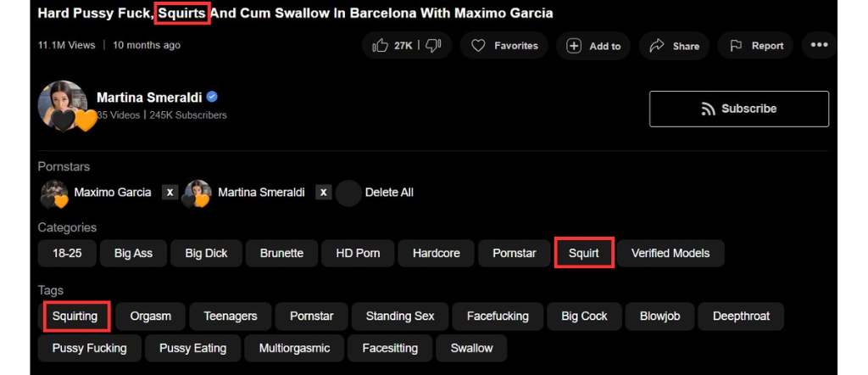
Task: Select the Multiorgasmic tag
Action: click(294, 348)
